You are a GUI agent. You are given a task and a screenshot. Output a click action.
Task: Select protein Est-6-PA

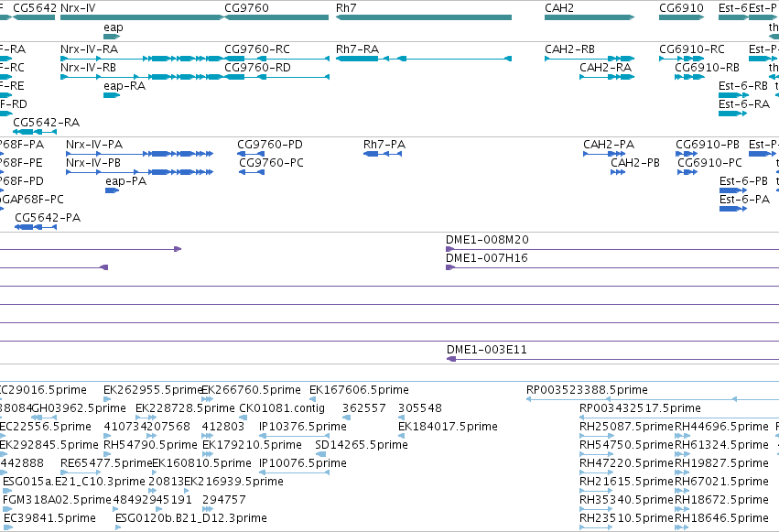[733, 209]
